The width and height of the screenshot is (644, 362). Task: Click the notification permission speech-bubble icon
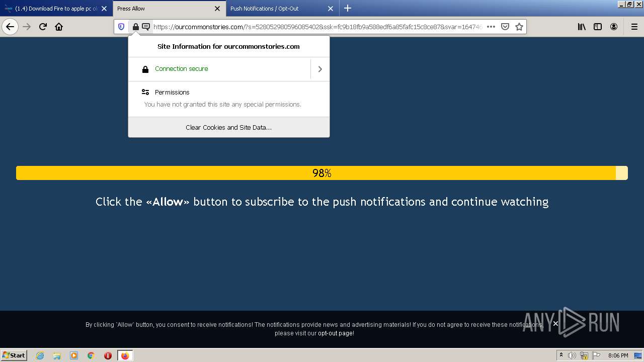coord(146,27)
